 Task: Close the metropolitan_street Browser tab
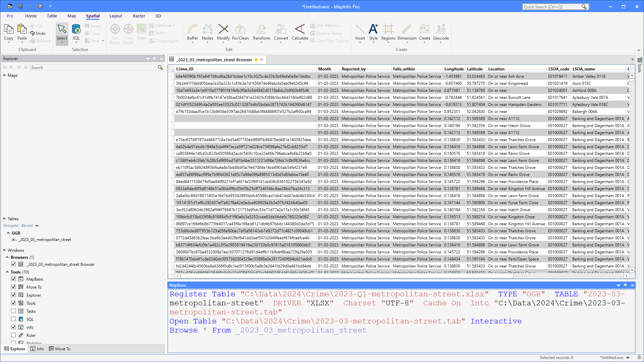point(262,60)
